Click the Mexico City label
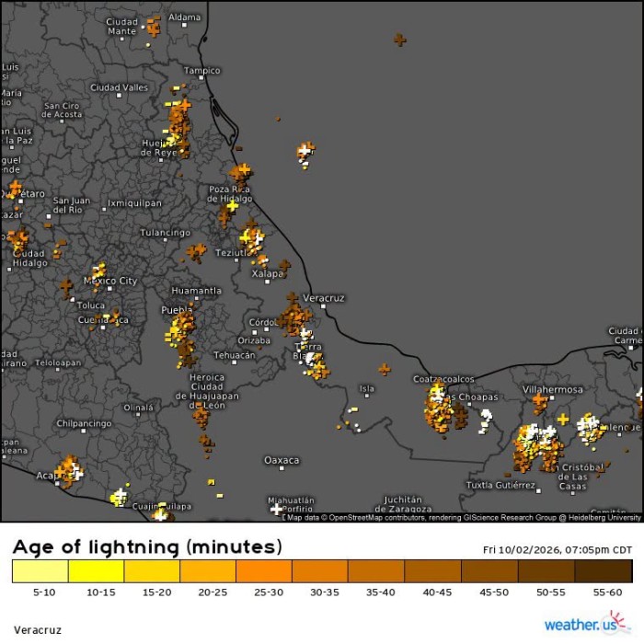644x644 pixels. (x=110, y=281)
